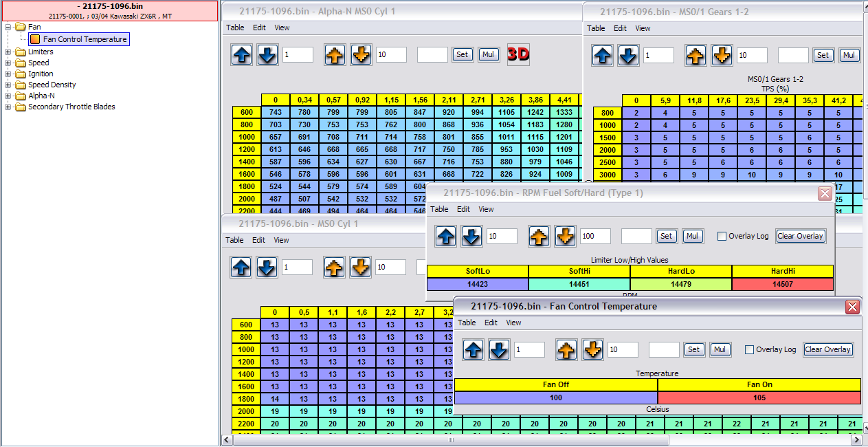The image size is (868, 447).
Task: Click Mul button in Fan Control Temperature window
Action: [x=720, y=349]
